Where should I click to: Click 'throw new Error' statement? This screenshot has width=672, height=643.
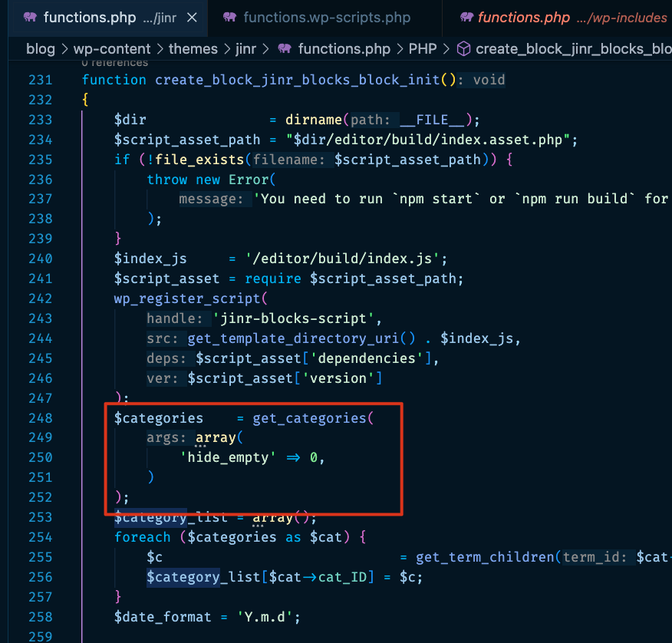(209, 180)
